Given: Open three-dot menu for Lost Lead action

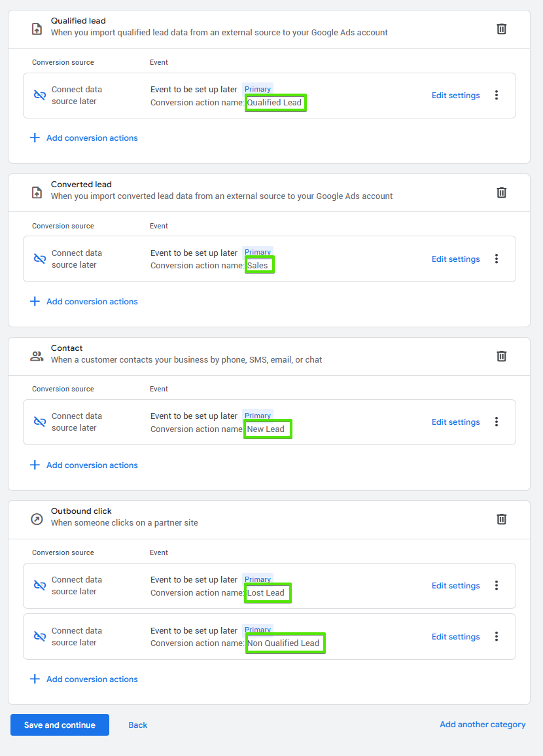Looking at the screenshot, I should (x=497, y=586).
